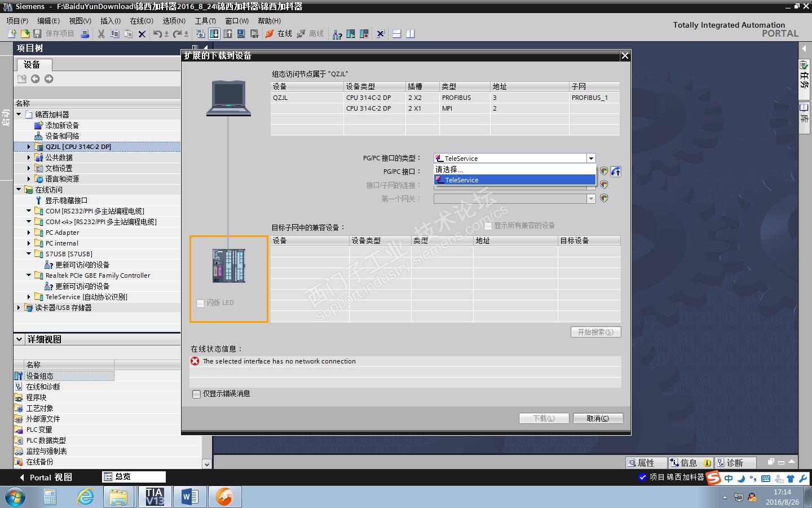Click the red-blue delete X icon
This screenshot has height=508, width=812.
point(142,34)
